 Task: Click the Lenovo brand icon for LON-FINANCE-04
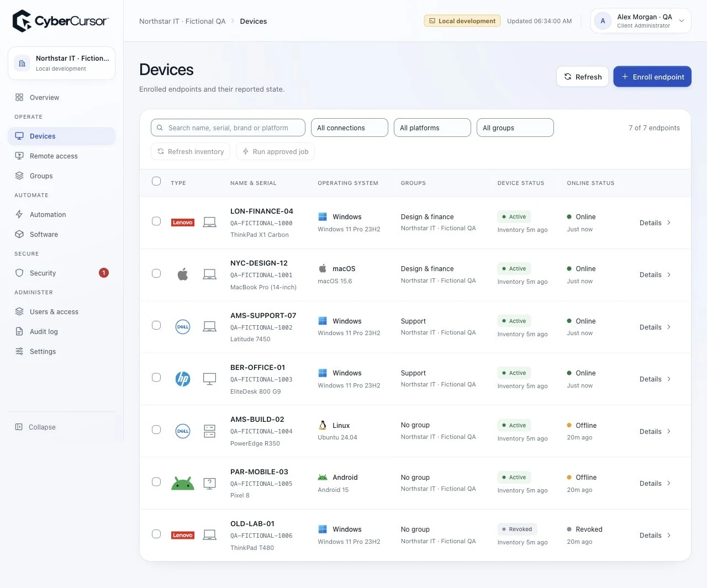pyautogui.click(x=183, y=223)
